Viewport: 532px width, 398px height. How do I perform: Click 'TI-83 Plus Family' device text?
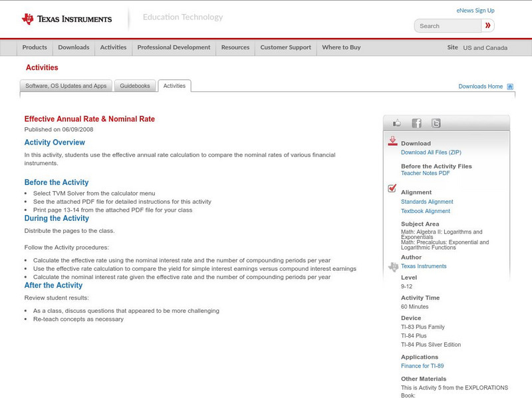pos(423,327)
